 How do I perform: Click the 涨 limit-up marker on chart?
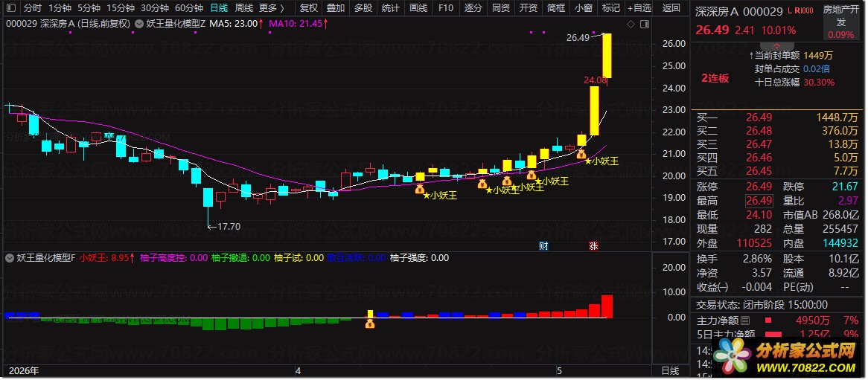[593, 246]
